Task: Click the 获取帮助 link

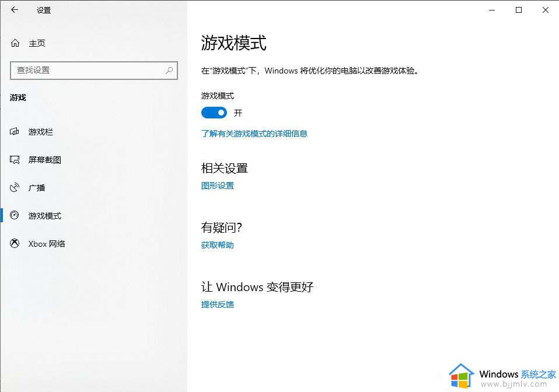Action: click(218, 245)
